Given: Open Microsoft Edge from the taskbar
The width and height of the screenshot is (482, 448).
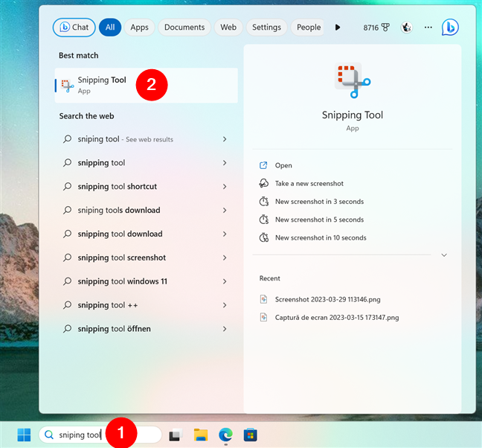Looking at the screenshot, I should (225, 435).
